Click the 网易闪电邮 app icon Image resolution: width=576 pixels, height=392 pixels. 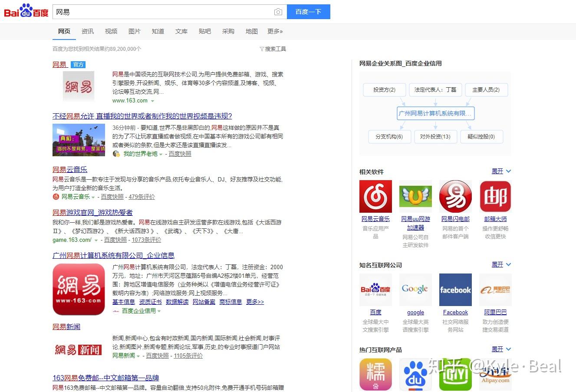pyautogui.click(x=455, y=196)
